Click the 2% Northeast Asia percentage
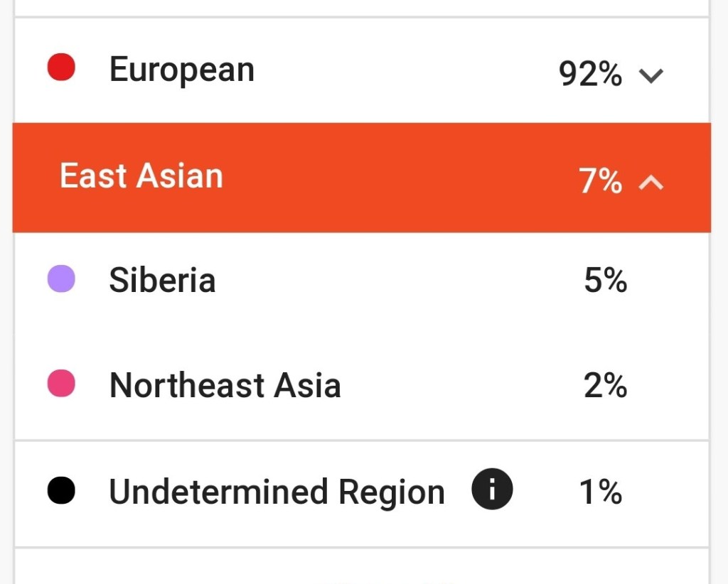Image resolution: width=728 pixels, height=584 pixels. (605, 386)
